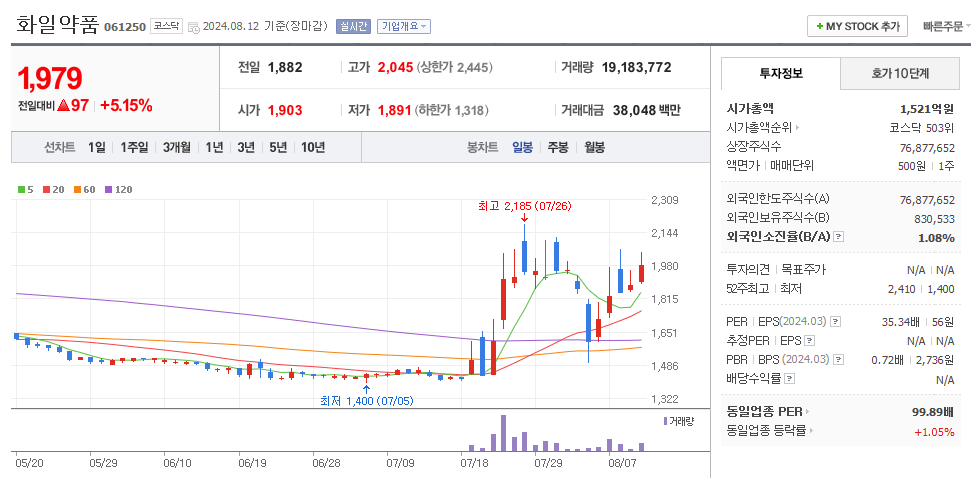The width and height of the screenshot is (980, 478).
Task: Select the 1일 line chart period
Action: (x=97, y=147)
